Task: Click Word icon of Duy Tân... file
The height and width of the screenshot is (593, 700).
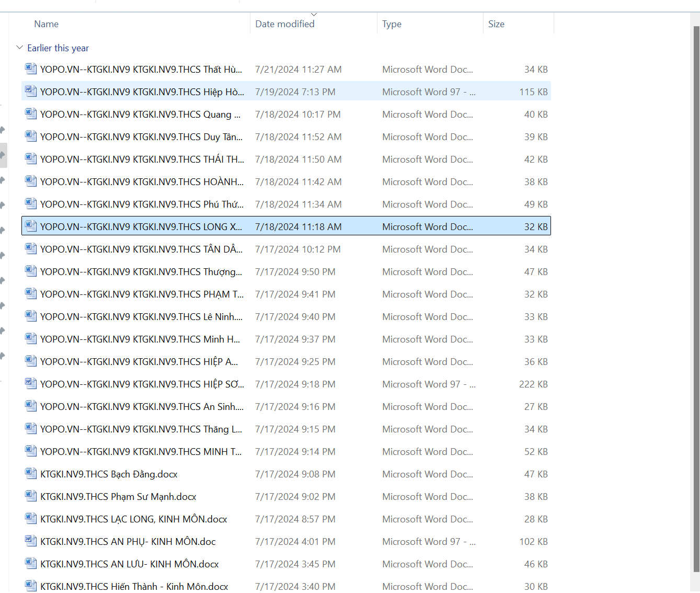Action: click(x=31, y=136)
